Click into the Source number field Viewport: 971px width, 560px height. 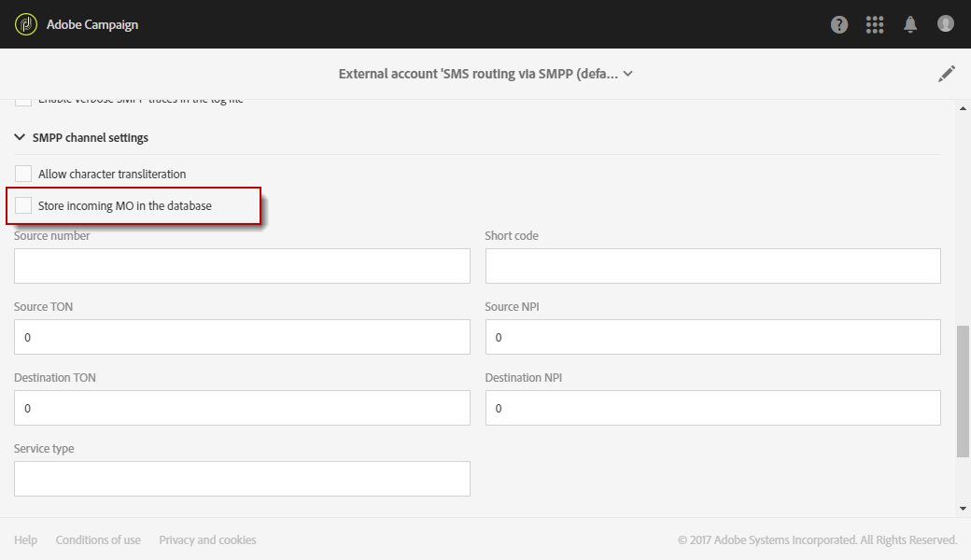[242, 266]
